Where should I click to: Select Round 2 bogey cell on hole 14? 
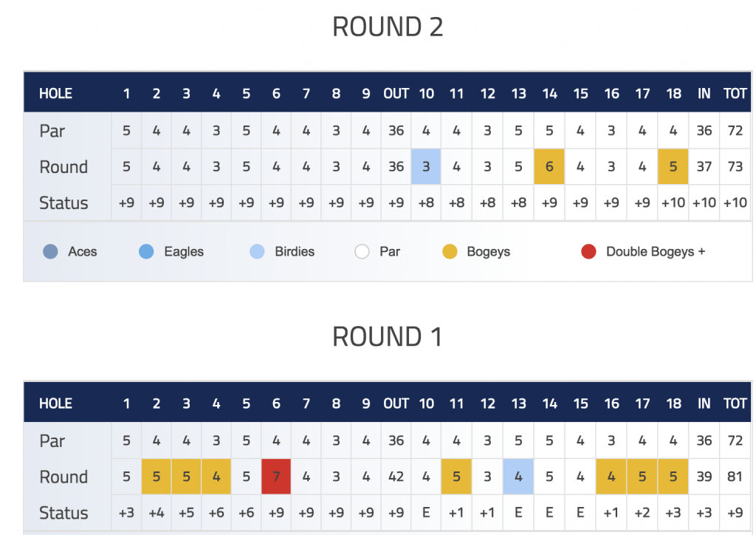pos(549,166)
